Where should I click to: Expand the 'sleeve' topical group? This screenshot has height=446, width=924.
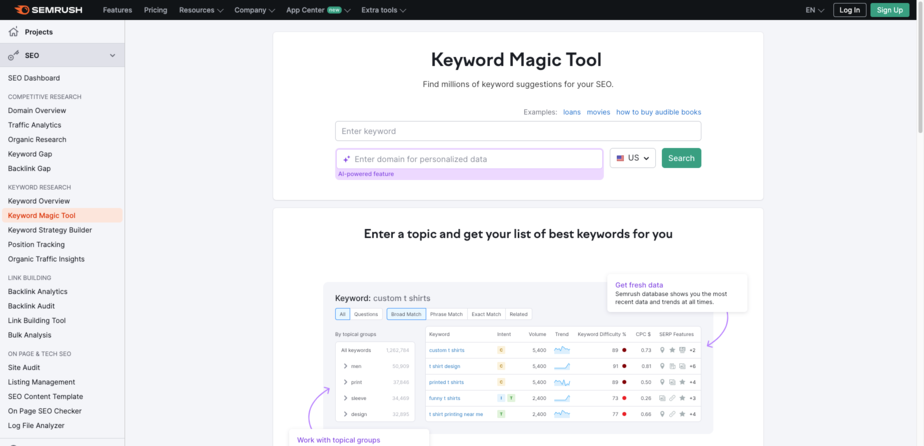click(x=345, y=398)
